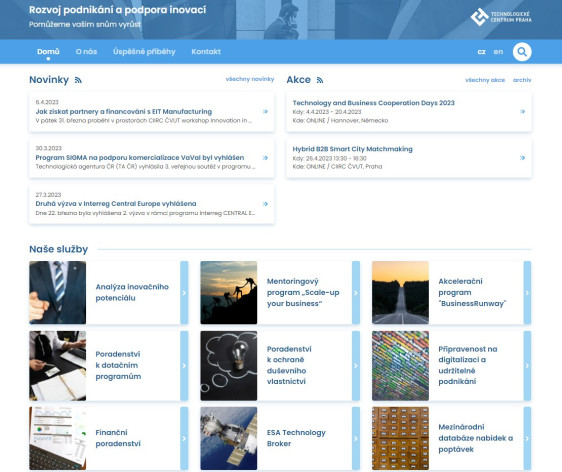
Task: Open the events archiv link
Action: click(522, 80)
